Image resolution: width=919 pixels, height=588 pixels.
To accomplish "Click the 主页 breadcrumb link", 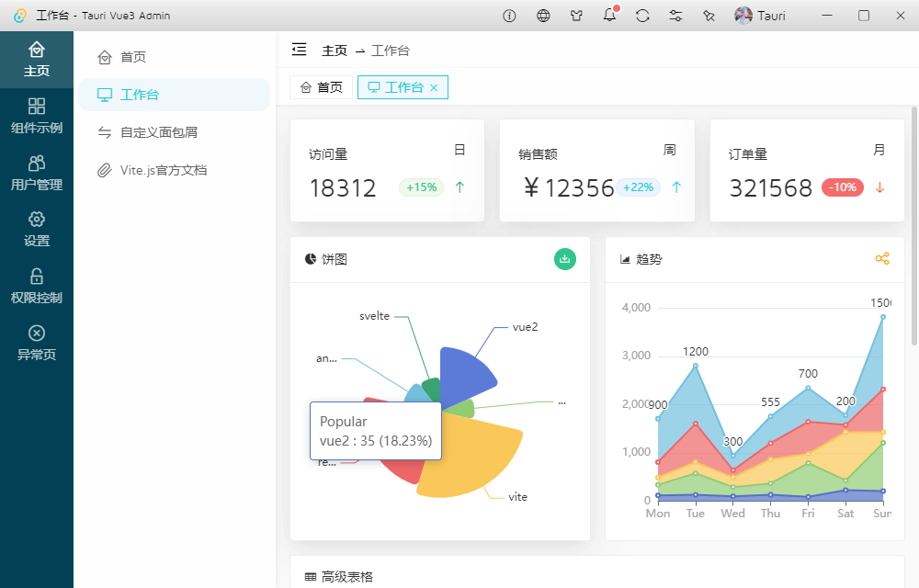I will [335, 51].
